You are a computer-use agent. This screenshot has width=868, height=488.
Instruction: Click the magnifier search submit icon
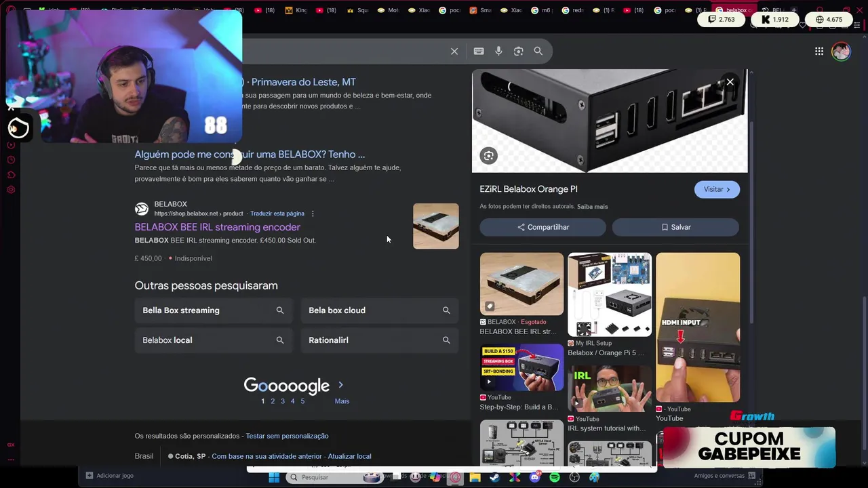[x=538, y=52]
